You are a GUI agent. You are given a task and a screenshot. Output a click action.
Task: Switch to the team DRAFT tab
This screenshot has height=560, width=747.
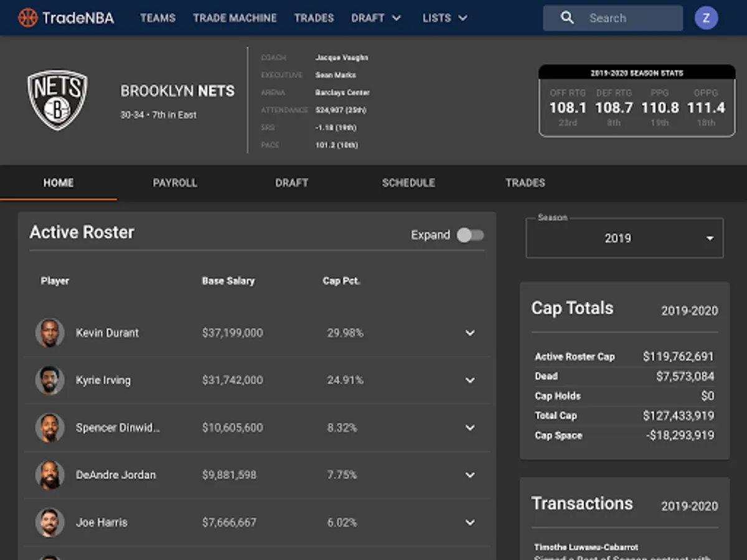point(292,183)
